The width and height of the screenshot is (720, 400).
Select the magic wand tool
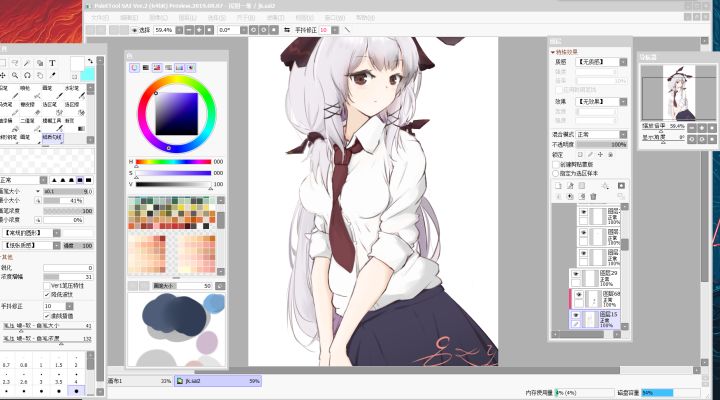tap(27, 63)
